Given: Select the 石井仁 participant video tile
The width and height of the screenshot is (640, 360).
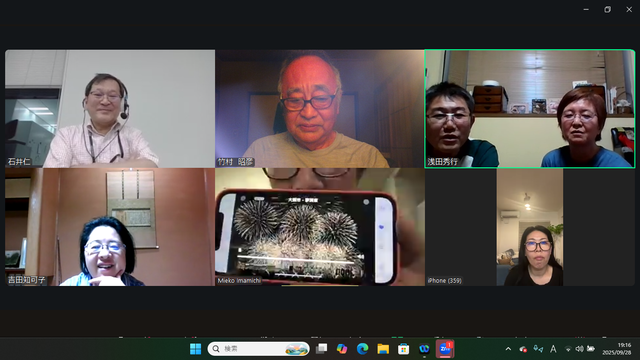Looking at the screenshot, I should tap(110, 109).
